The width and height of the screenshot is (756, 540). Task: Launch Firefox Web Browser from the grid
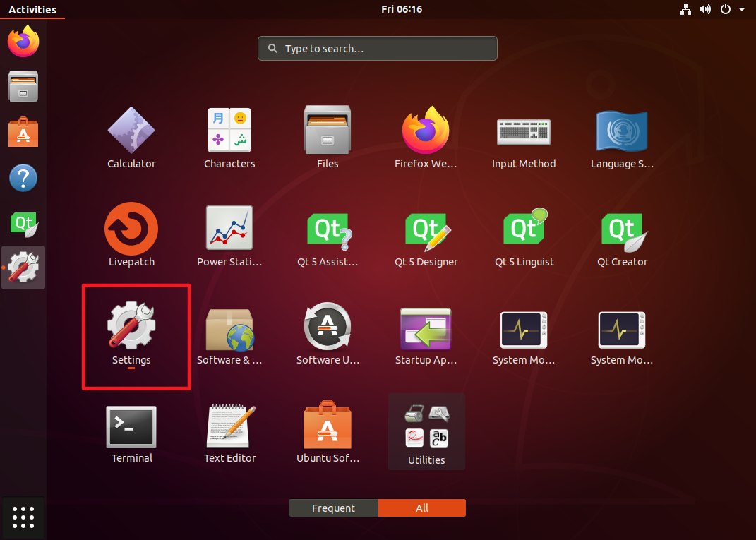(x=425, y=138)
